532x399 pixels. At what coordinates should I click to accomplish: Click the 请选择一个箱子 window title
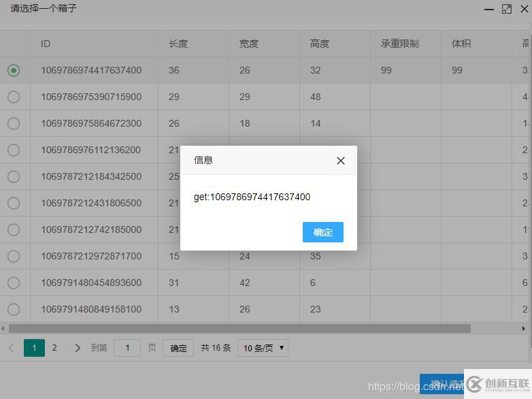44,8
